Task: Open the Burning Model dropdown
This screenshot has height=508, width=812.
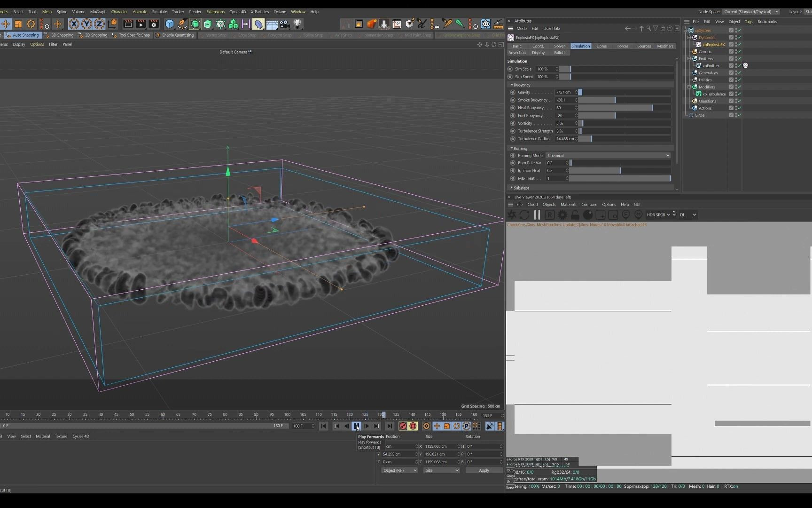Action: pyautogui.click(x=608, y=156)
